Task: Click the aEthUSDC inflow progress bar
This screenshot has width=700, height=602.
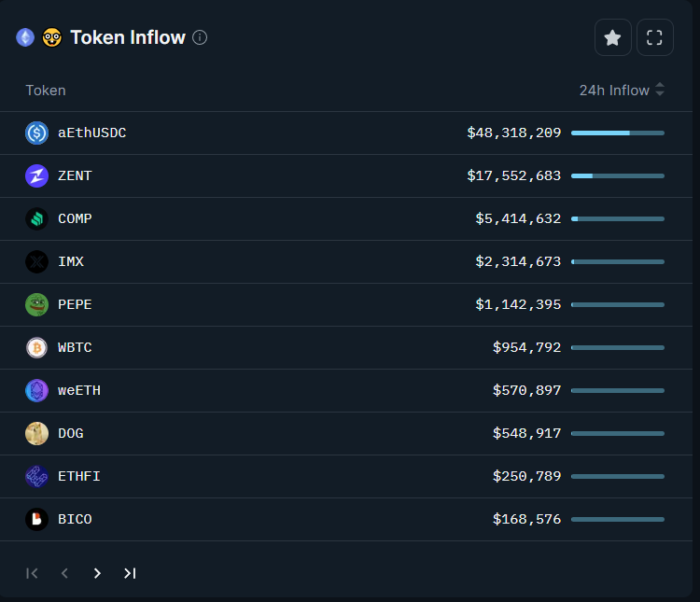Action: click(x=617, y=133)
